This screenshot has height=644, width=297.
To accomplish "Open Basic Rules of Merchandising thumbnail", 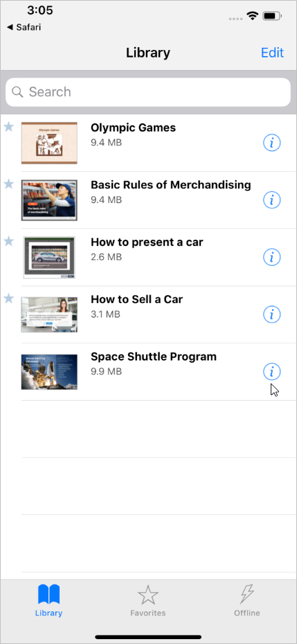I will point(49,200).
